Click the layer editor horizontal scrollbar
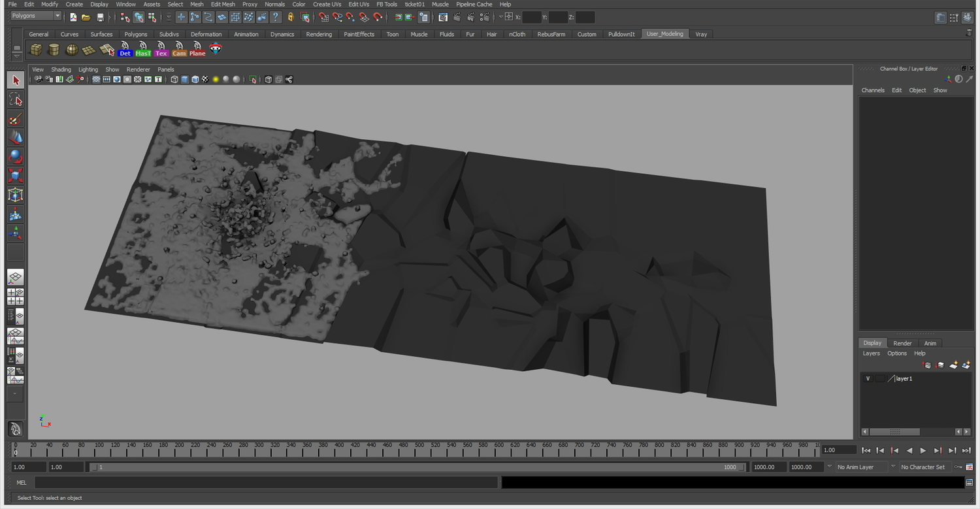This screenshot has height=509, width=980. tap(895, 432)
